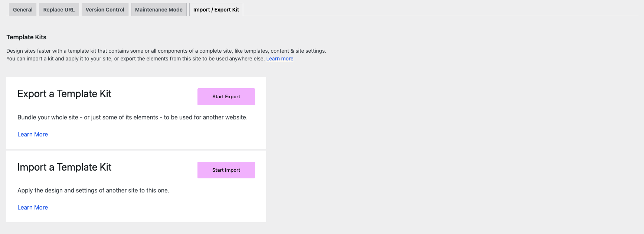Click the Import / Export Kit tab

tap(216, 10)
